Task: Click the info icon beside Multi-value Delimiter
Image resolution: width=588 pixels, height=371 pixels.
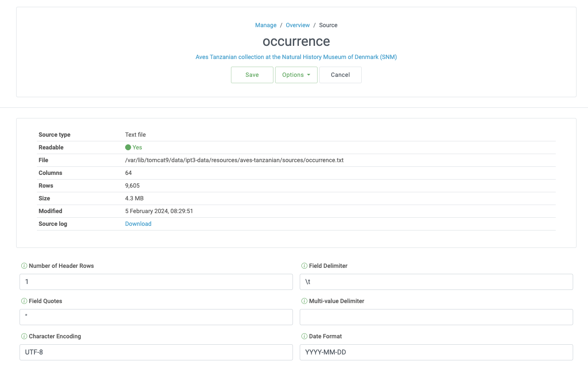Action: [x=304, y=301]
